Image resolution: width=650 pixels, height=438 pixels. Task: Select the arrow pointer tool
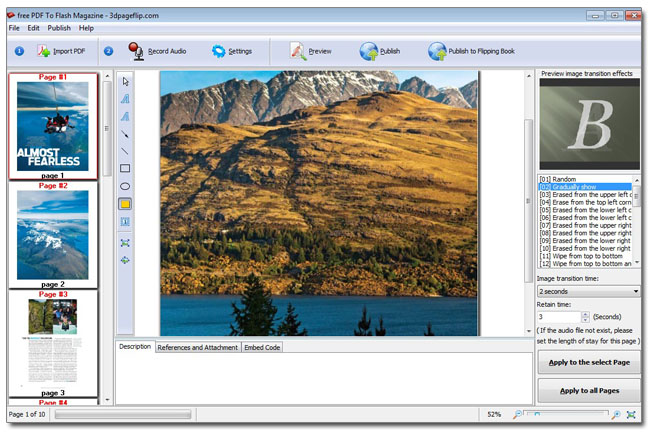click(x=125, y=82)
